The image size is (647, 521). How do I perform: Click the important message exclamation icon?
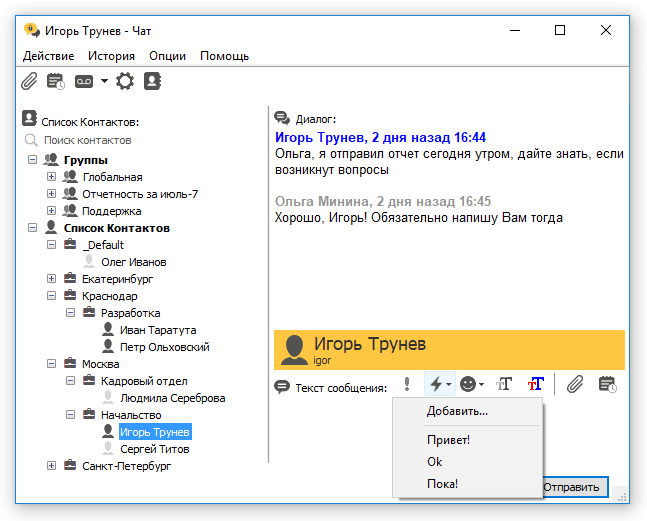[407, 384]
